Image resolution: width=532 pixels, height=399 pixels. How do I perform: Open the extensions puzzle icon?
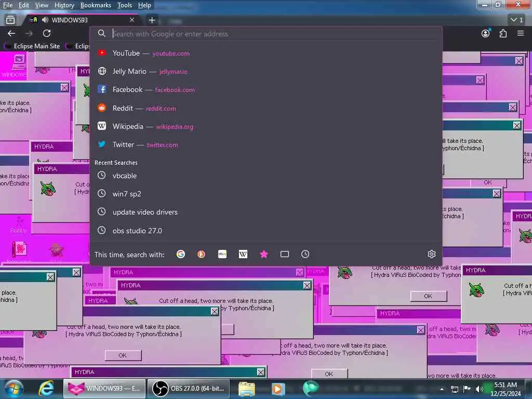tap(503, 33)
